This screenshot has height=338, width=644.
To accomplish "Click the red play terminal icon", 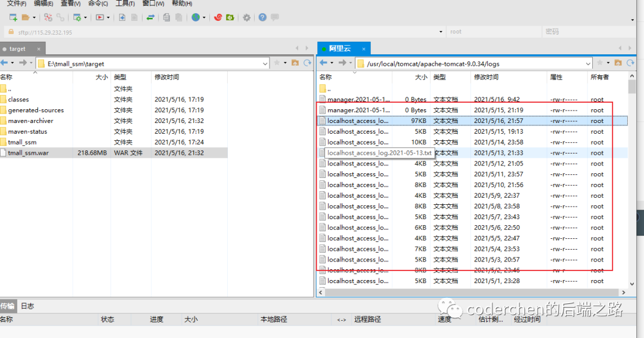I will [100, 17].
